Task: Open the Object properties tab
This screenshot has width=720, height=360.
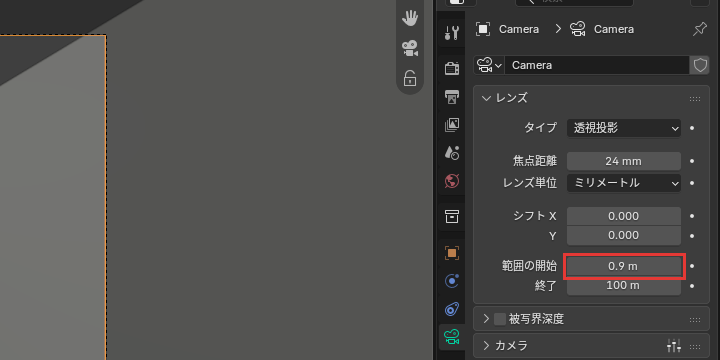Action: (452, 253)
